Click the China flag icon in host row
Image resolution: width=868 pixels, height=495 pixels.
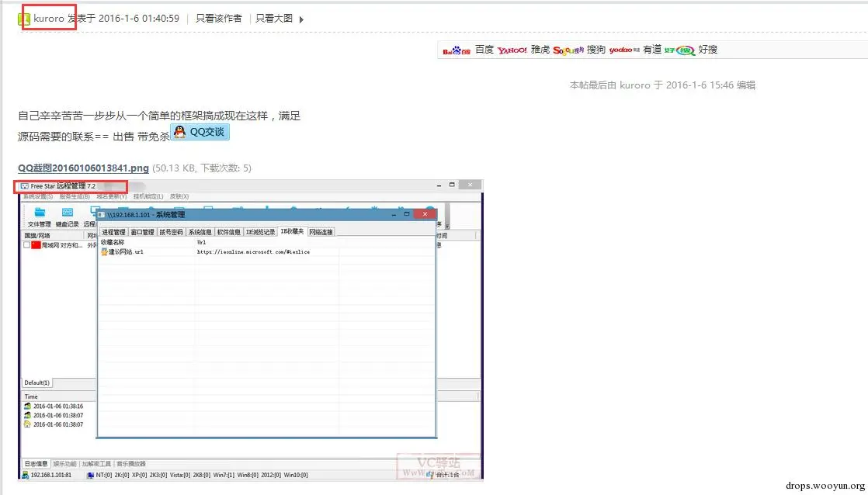pyautogui.click(x=36, y=245)
